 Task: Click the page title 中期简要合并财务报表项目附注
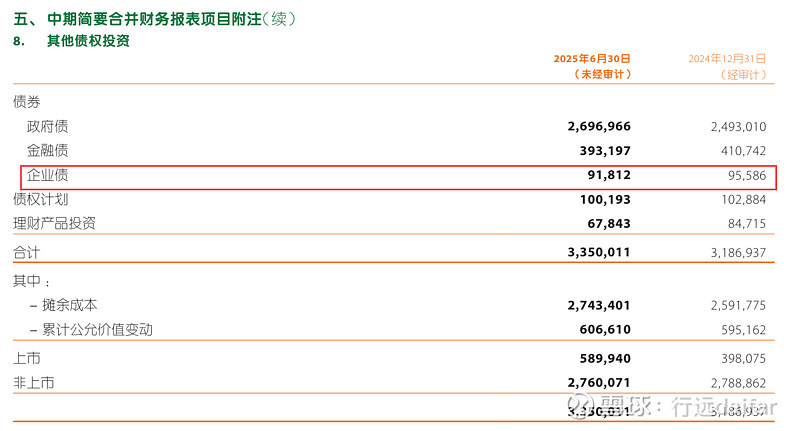point(155,19)
